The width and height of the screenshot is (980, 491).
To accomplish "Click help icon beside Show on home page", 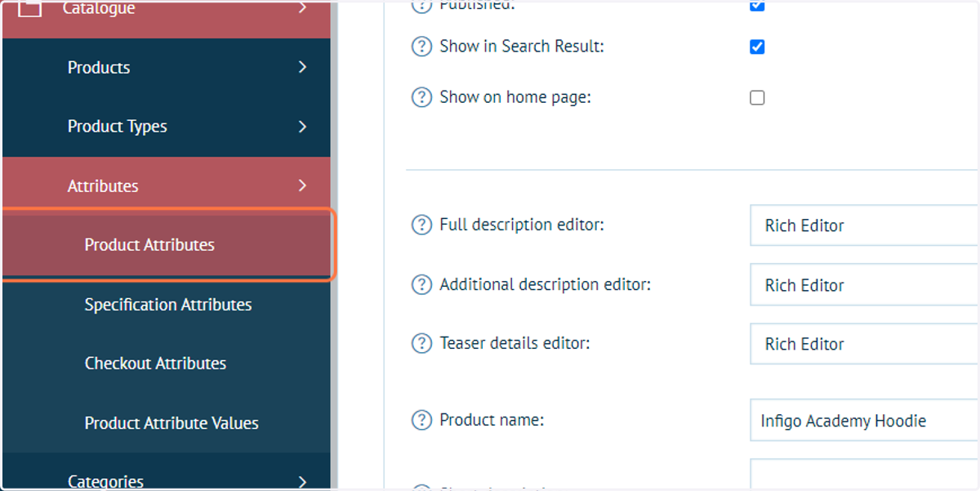I will [x=421, y=97].
